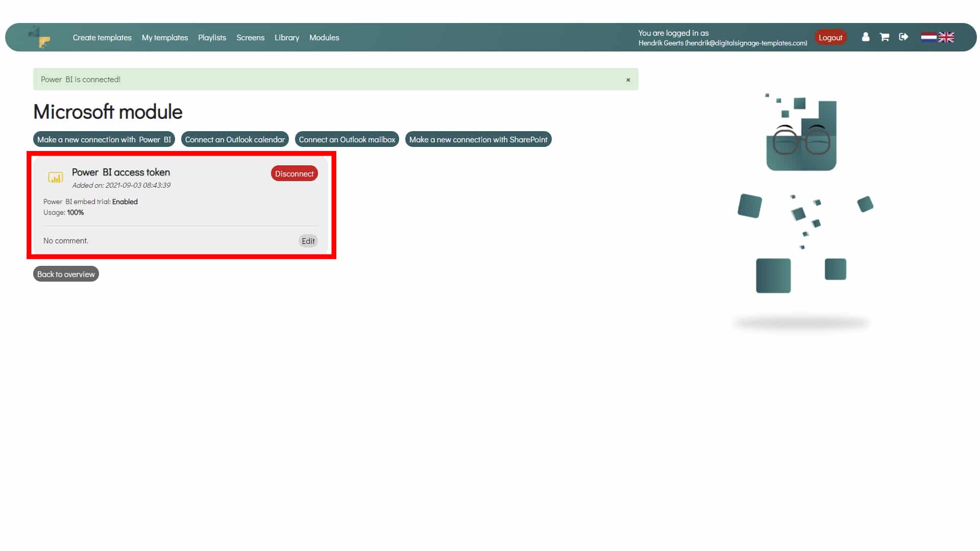Click the logged-in user email text

pyautogui.click(x=723, y=43)
